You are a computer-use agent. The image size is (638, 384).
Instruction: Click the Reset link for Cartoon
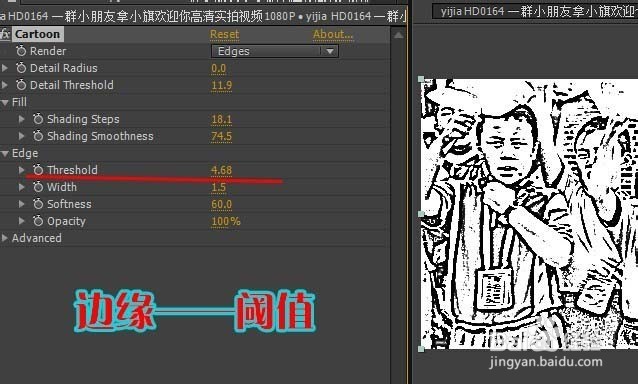tap(225, 35)
